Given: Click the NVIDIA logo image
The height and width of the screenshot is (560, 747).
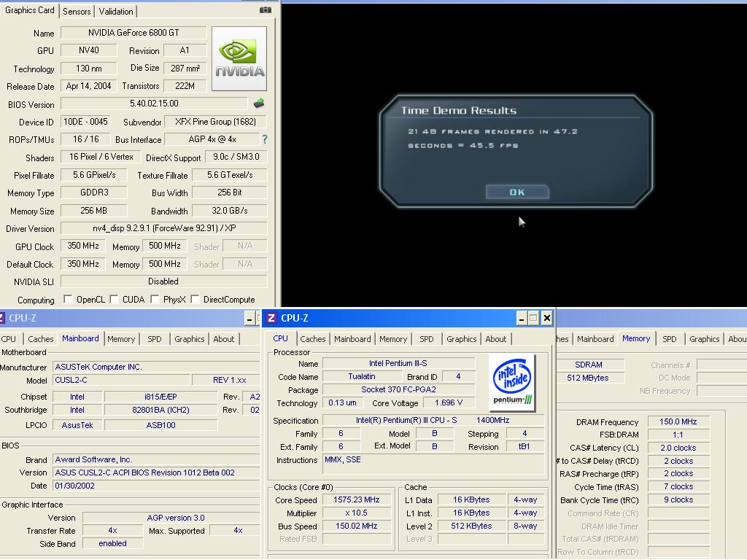Looking at the screenshot, I should [239, 58].
